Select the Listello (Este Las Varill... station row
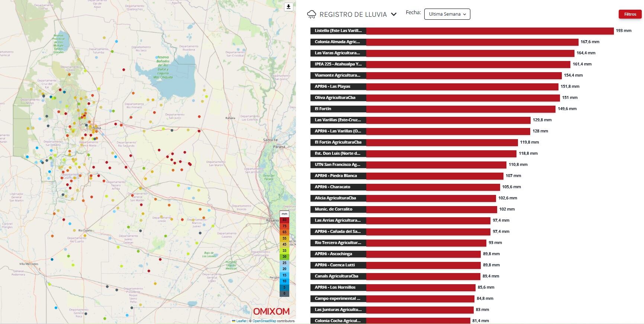Viewport: 644px width, 324px height. click(x=471, y=31)
